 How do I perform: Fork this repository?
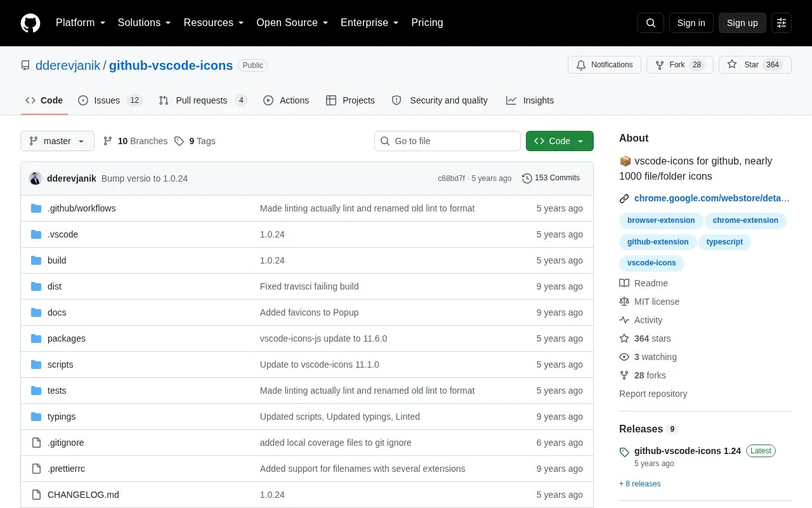pyautogui.click(x=680, y=65)
